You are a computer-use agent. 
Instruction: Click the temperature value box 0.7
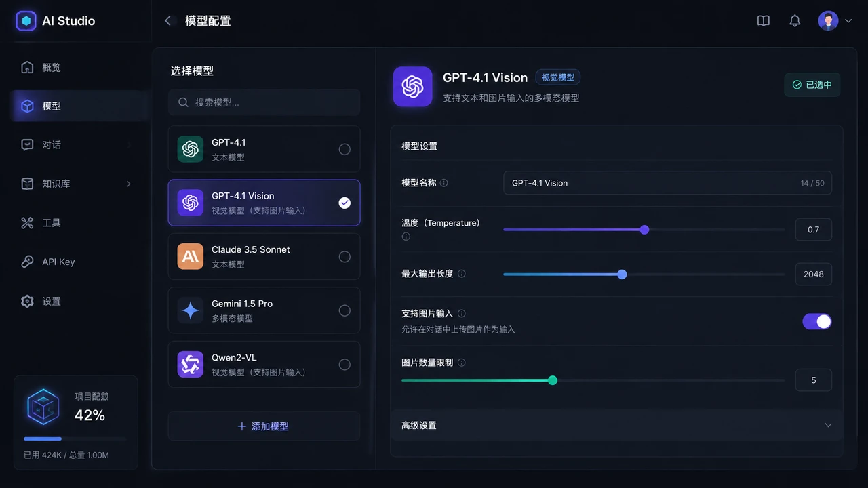pos(813,230)
